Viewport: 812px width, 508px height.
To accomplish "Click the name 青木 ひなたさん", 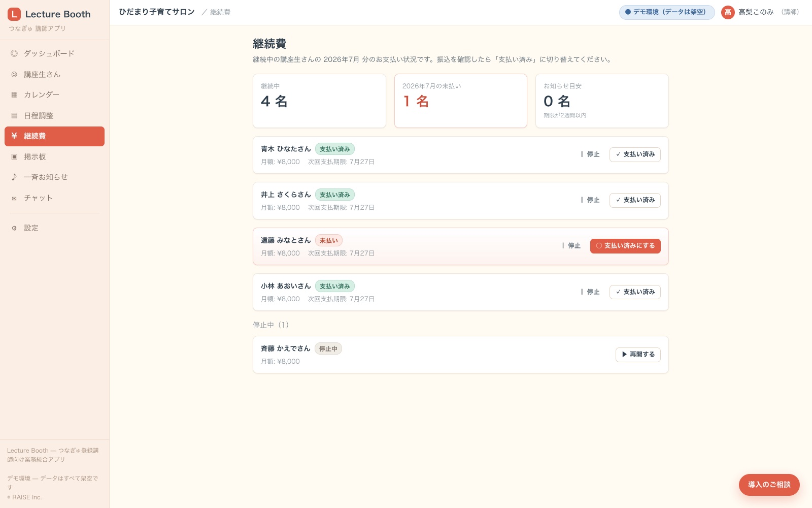I will pos(286,149).
